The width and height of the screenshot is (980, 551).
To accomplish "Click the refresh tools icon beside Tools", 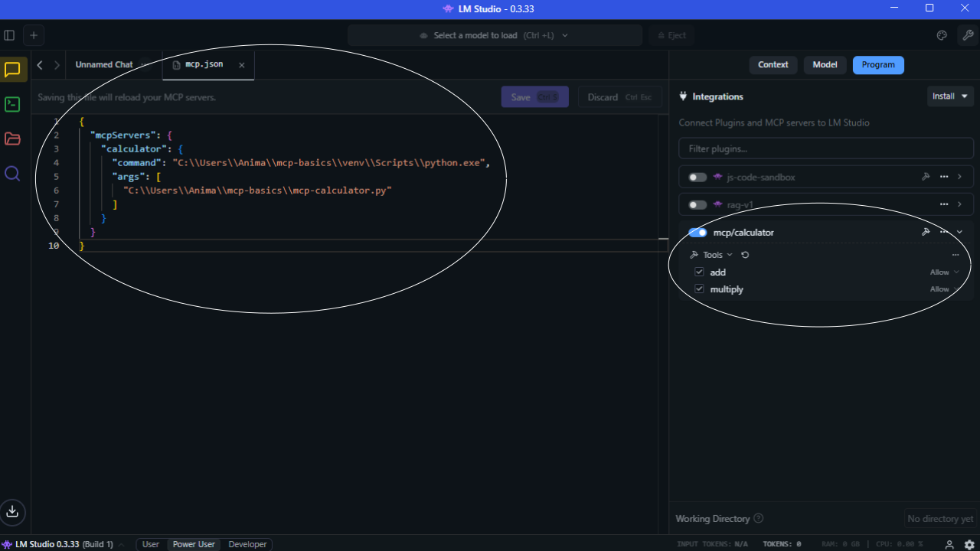I will click(745, 255).
